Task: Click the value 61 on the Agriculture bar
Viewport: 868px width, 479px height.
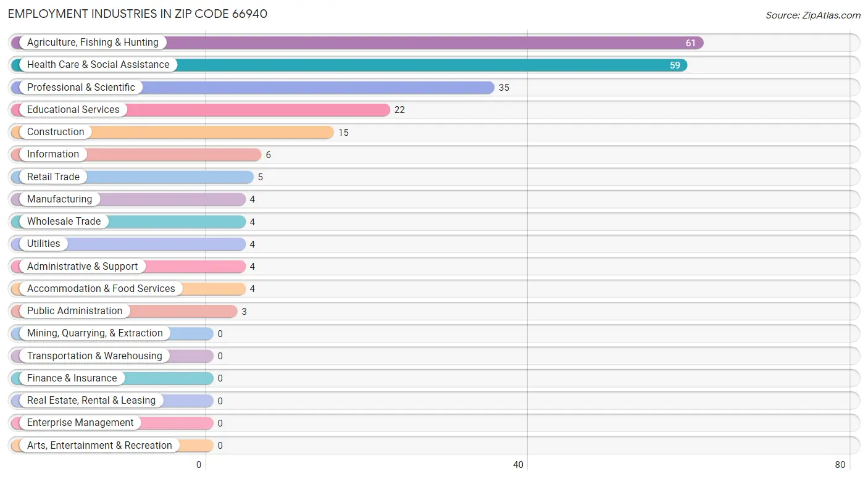Action: point(690,43)
